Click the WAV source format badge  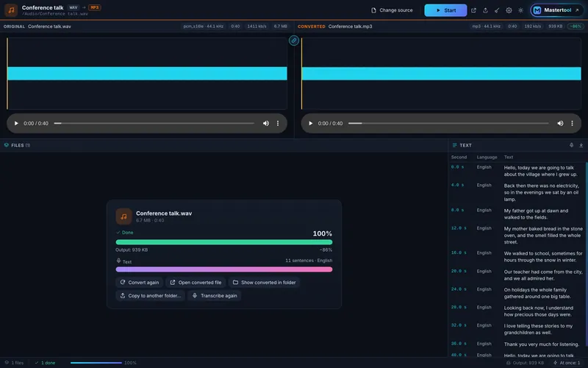[73, 7]
